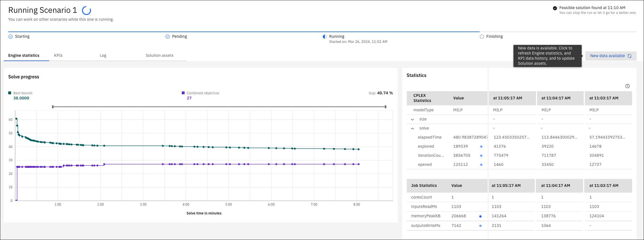Switch to the KPIs tab
Image resolution: width=644 pixels, height=240 pixels.
[x=58, y=55]
